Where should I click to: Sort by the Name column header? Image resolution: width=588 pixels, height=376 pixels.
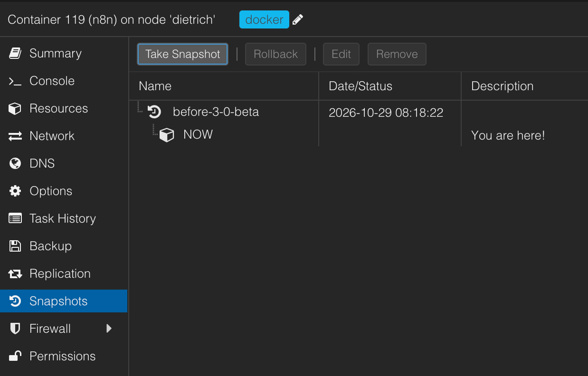coord(224,86)
